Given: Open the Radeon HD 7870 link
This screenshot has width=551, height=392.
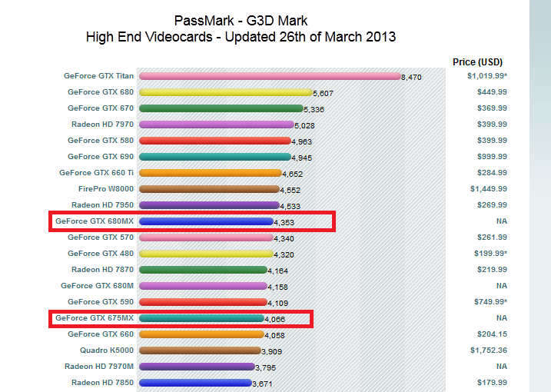Looking at the screenshot, I should point(103,270).
